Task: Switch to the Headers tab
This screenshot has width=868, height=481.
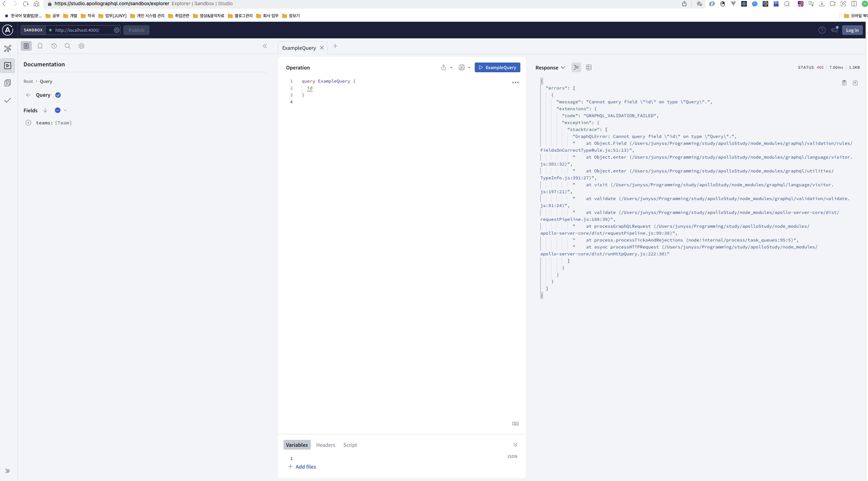Action: click(326, 445)
